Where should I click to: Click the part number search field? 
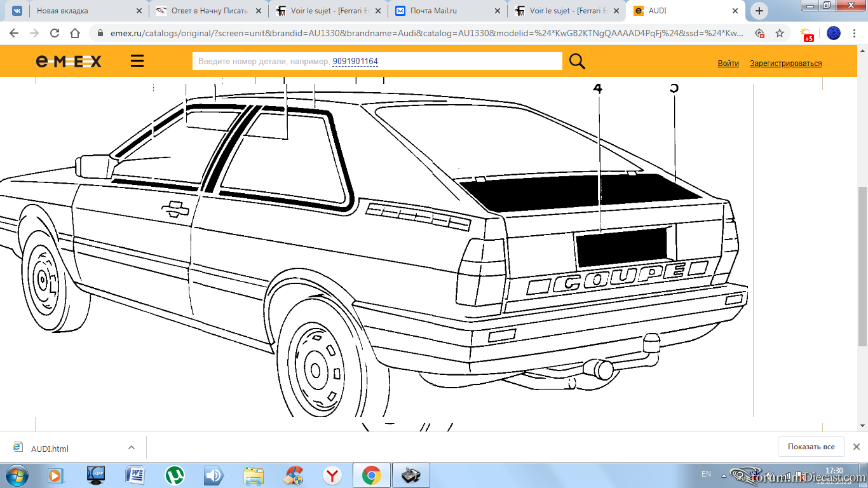coord(377,61)
